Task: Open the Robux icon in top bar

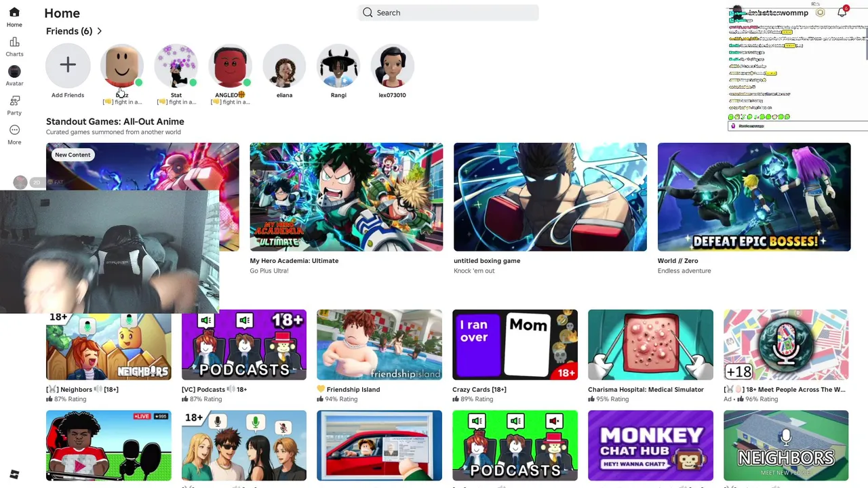Action: point(821,12)
